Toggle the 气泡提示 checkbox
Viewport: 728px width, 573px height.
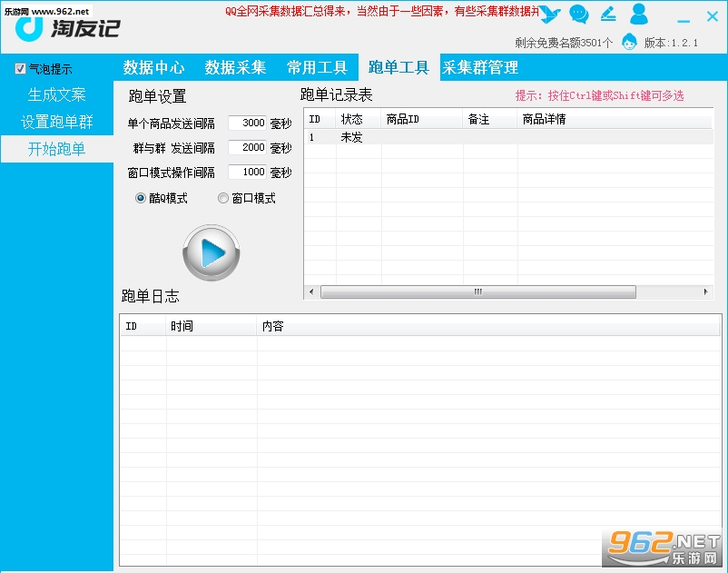click(x=20, y=69)
